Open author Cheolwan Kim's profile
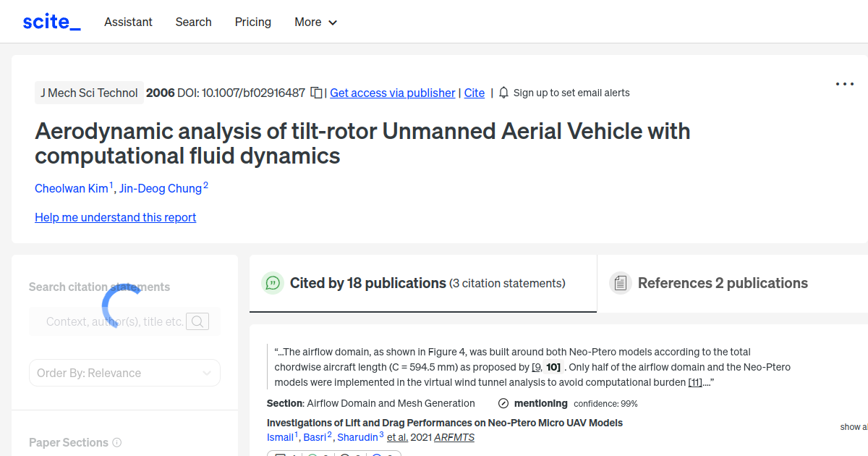Screen dimensions: 868x456 72,188
